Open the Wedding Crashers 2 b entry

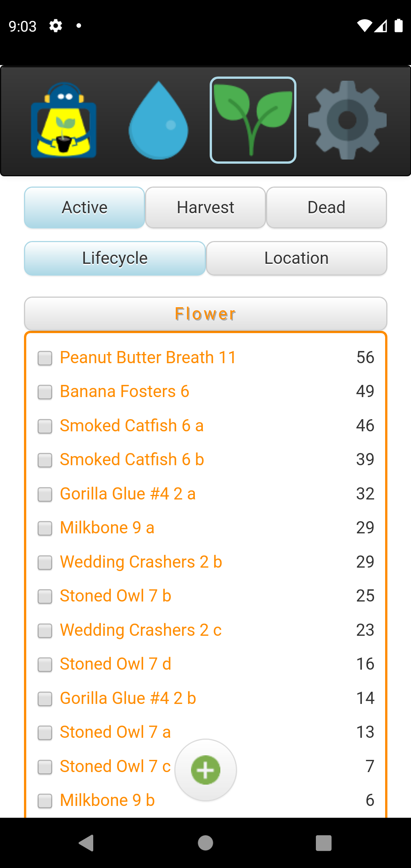pos(141,562)
